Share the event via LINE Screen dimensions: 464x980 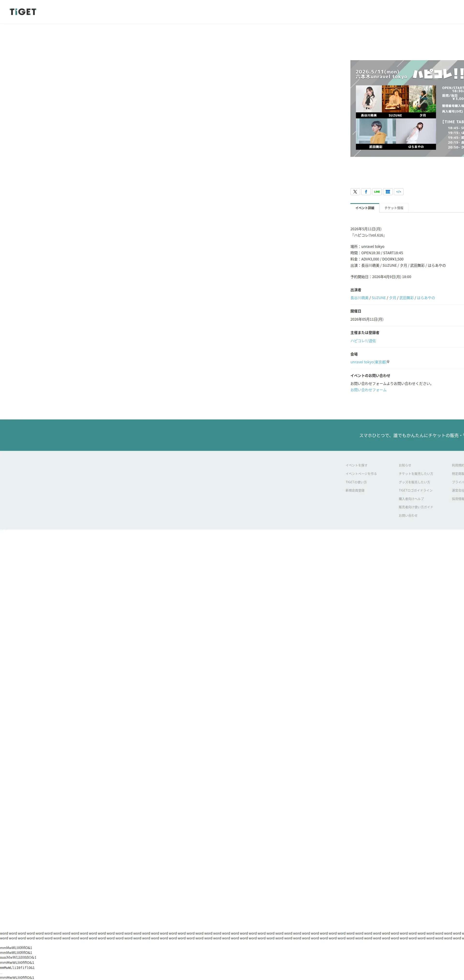[x=377, y=192]
